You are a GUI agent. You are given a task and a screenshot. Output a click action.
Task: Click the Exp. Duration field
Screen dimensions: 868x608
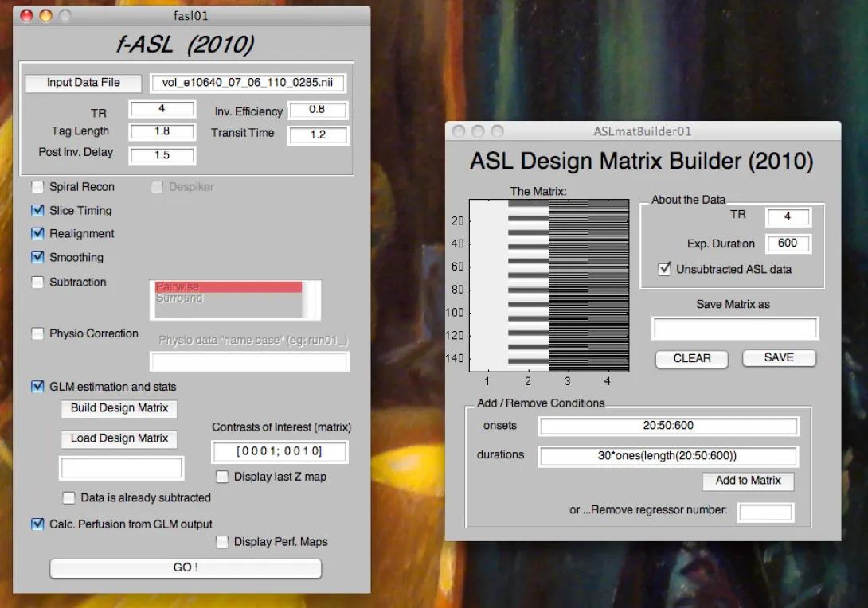click(788, 243)
